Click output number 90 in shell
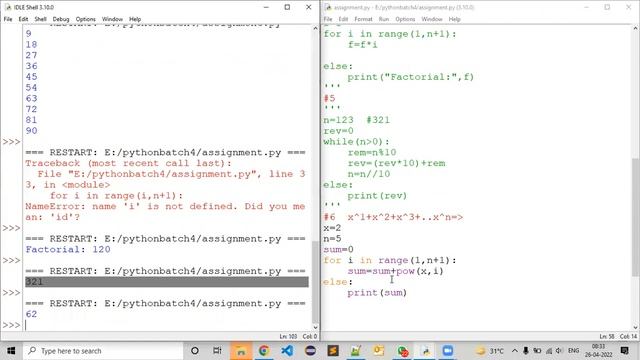Screen dimensions: 640x360 31,131
